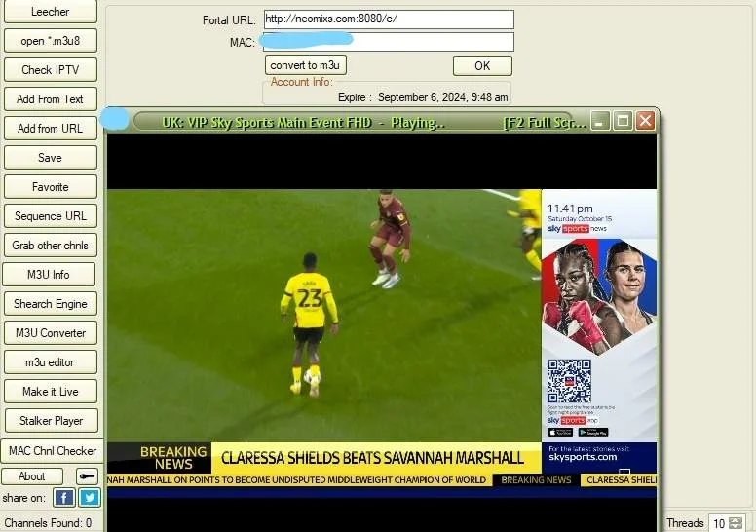This screenshot has height=532, width=756.
Task: Choose Add From Text
Action: pyautogui.click(x=50, y=98)
